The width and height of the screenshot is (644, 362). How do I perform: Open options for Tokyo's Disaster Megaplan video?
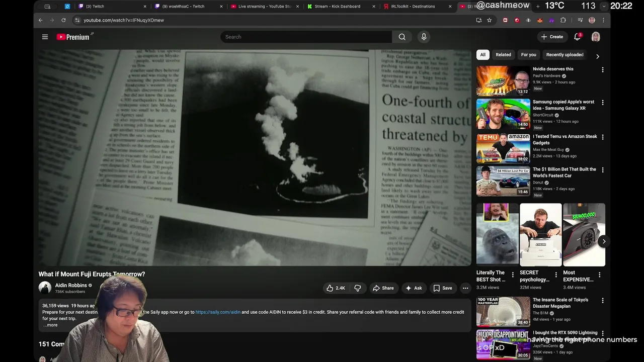[602, 301]
